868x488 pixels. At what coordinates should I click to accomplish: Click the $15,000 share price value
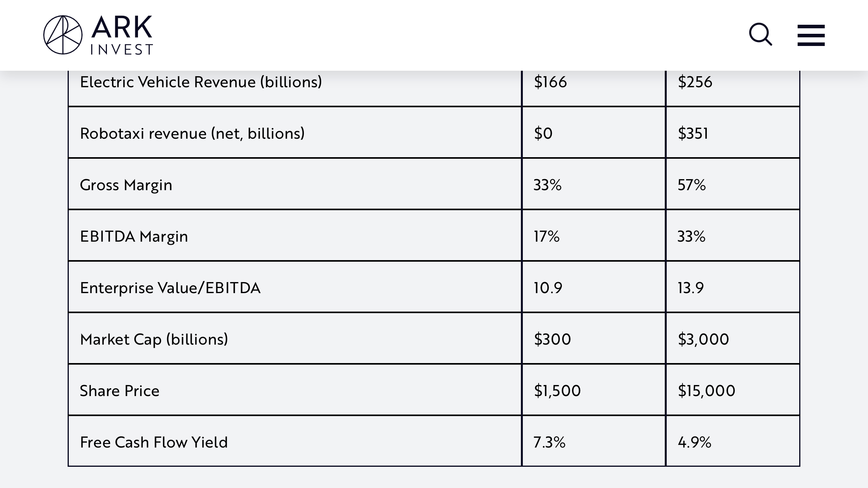(706, 391)
